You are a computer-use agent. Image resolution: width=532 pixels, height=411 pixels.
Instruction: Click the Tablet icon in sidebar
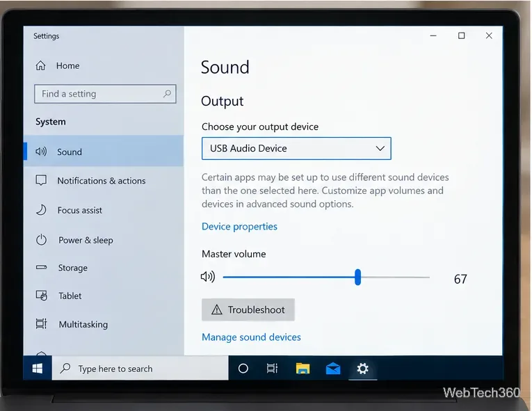(42, 296)
